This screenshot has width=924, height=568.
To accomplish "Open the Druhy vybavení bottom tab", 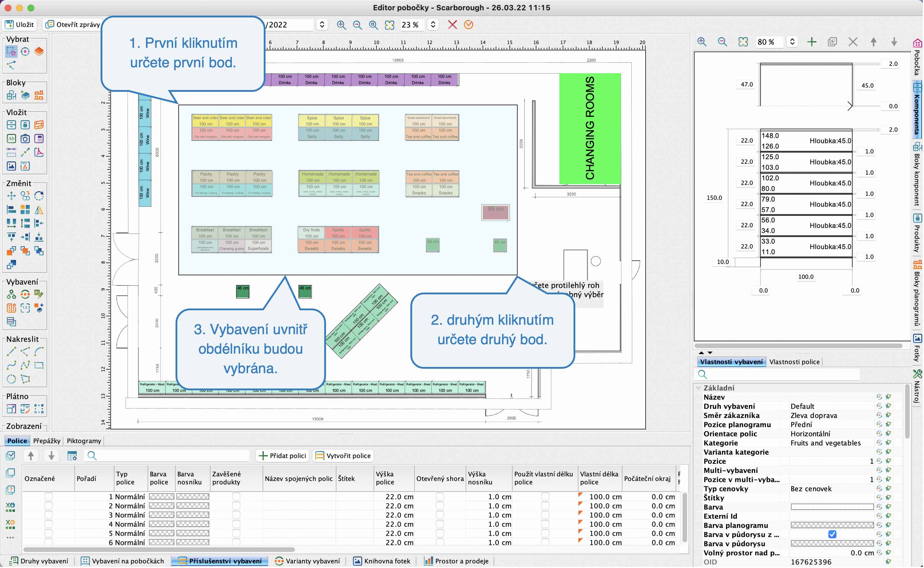I will pyautogui.click(x=40, y=562).
